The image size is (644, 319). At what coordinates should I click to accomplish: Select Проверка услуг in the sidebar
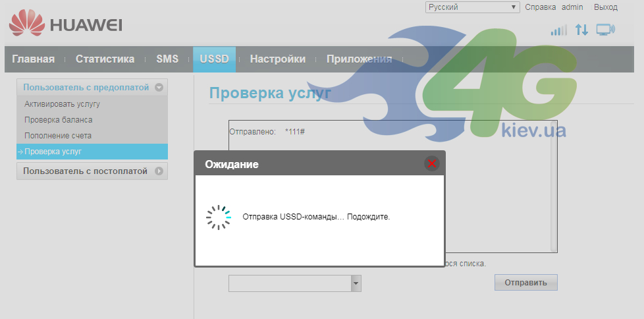pyautogui.click(x=92, y=152)
